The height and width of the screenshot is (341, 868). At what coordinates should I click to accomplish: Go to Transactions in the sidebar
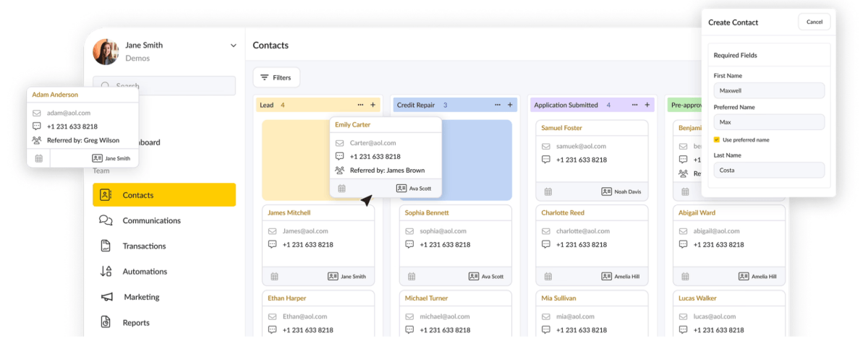(144, 246)
